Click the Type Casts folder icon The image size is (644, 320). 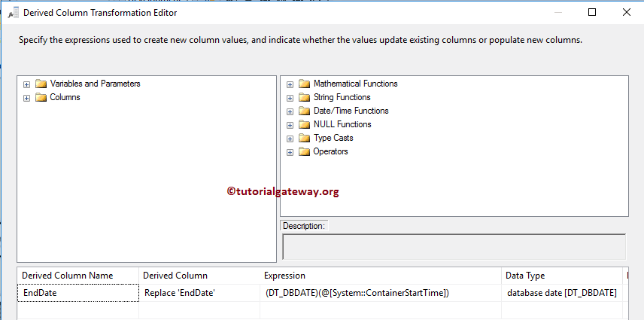304,139
